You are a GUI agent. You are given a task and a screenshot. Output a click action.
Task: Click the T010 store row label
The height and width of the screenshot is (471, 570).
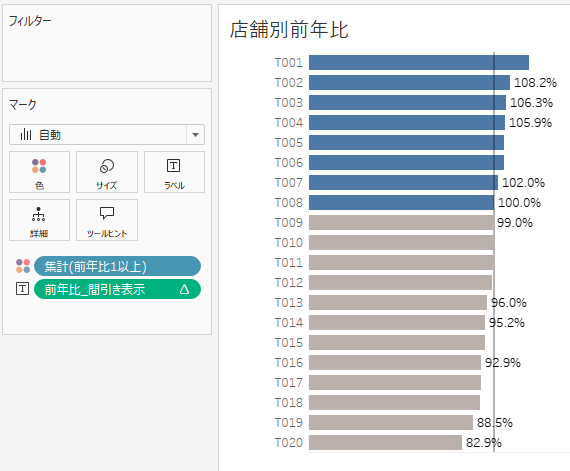click(289, 242)
